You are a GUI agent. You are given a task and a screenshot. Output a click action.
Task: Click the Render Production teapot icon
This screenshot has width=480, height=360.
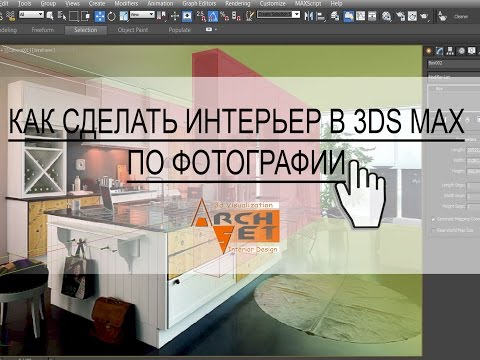coord(424,16)
